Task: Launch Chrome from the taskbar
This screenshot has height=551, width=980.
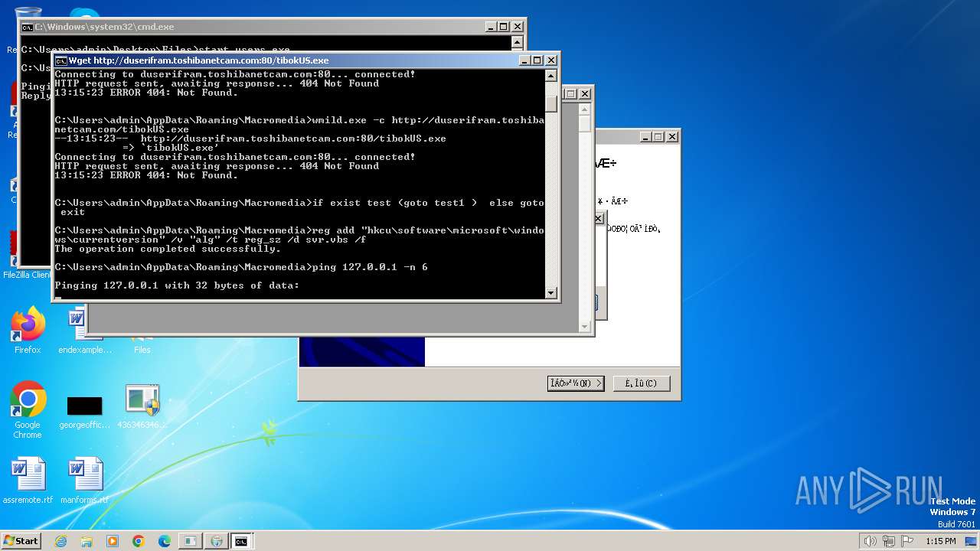Action: point(139,541)
